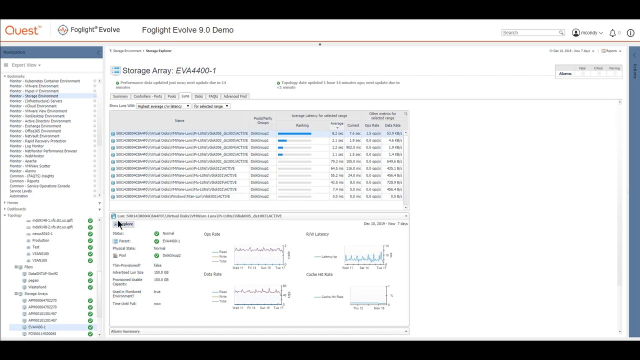
Task: Click the Storage Array title icon
Action: click(116, 71)
